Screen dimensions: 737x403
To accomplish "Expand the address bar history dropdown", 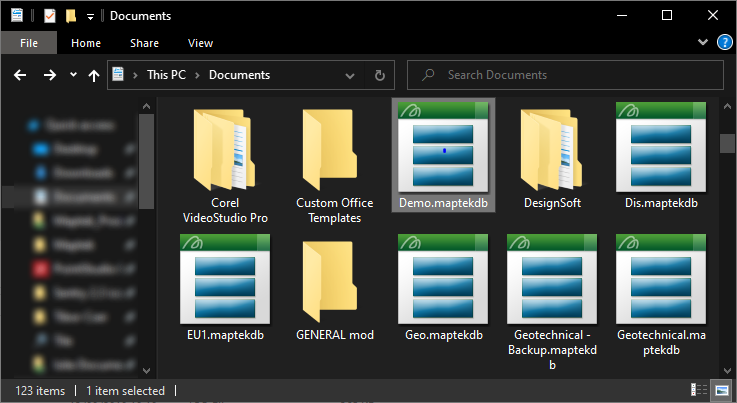I will [350, 75].
